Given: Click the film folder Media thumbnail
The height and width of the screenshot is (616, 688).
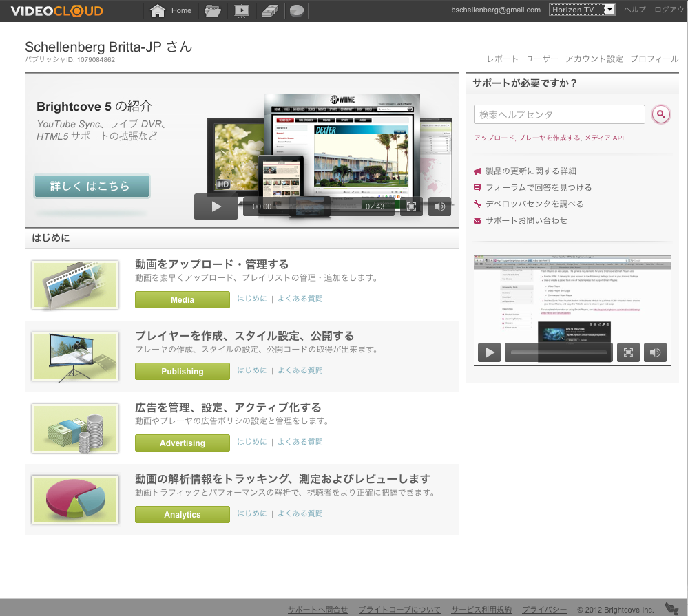Looking at the screenshot, I should click(75, 285).
